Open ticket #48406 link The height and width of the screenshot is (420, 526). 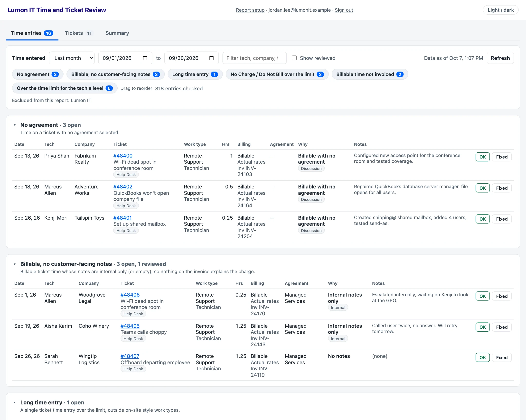coord(130,295)
